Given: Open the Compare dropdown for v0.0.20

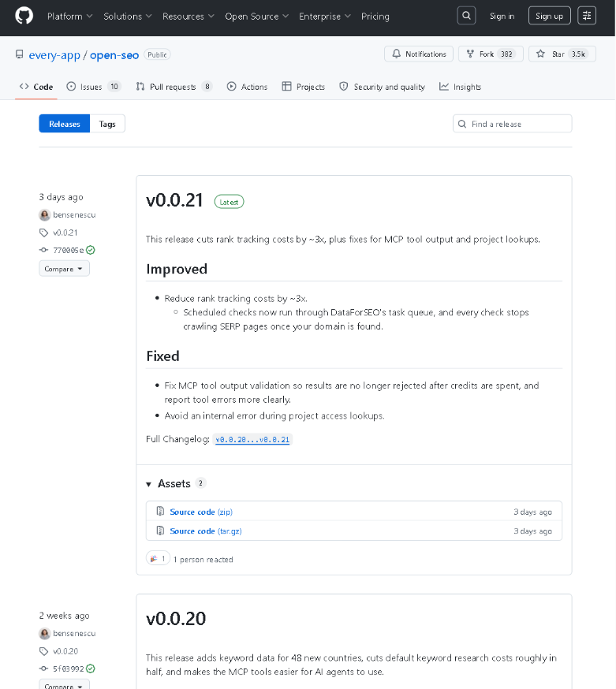Looking at the screenshot, I should [x=64, y=684].
